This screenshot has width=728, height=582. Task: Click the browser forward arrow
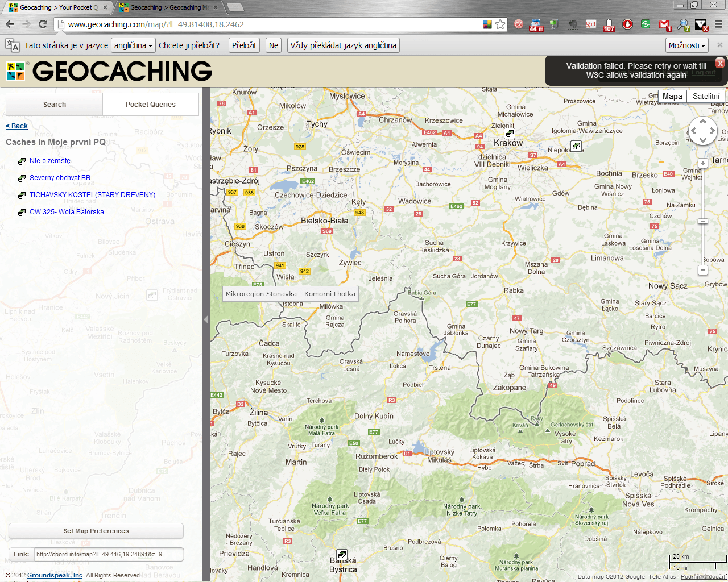click(x=26, y=24)
